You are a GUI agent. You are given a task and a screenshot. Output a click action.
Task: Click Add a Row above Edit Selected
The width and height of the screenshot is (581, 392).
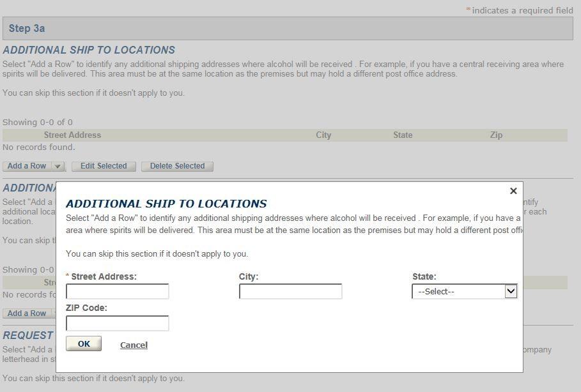point(27,166)
